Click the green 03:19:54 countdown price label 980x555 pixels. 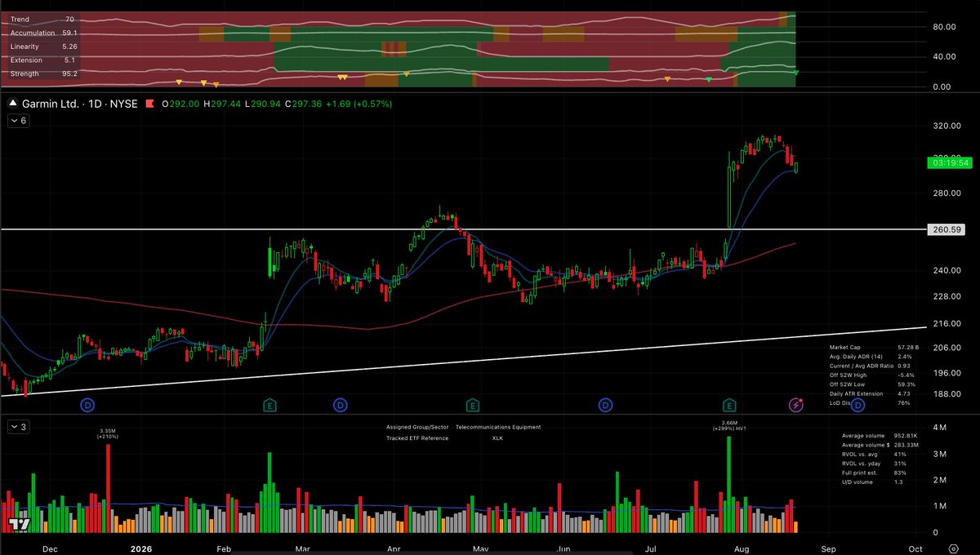(951, 163)
